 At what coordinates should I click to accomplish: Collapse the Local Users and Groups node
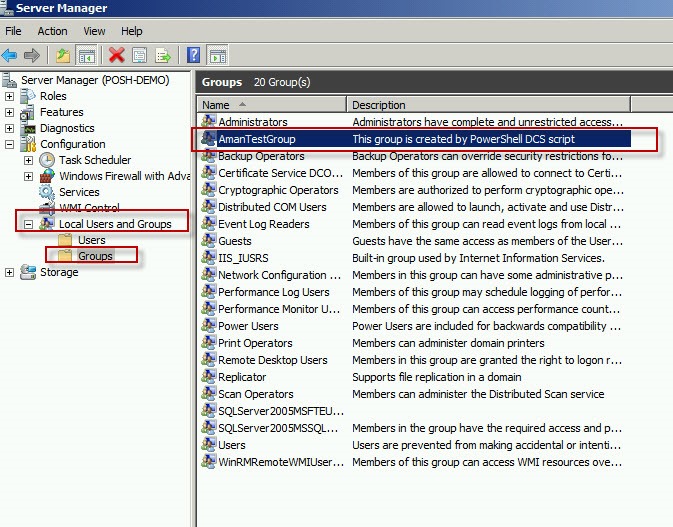click(x=28, y=224)
